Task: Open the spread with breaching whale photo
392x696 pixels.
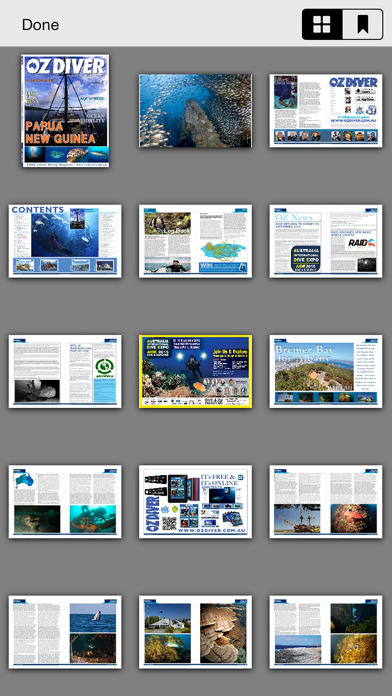Action: pos(65,632)
